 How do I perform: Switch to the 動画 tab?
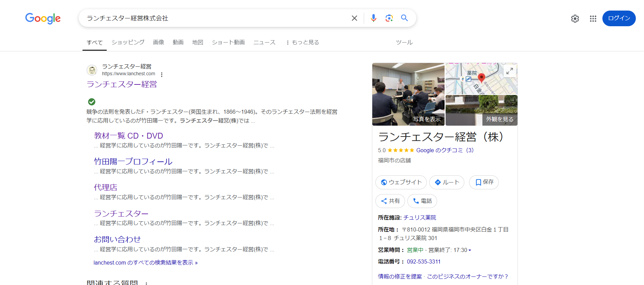(x=178, y=42)
